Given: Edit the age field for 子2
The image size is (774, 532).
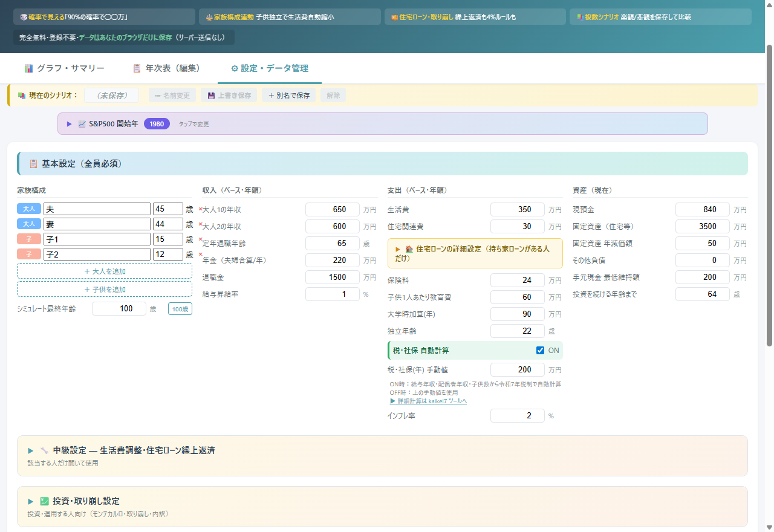Looking at the screenshot, I should point(168,255).
